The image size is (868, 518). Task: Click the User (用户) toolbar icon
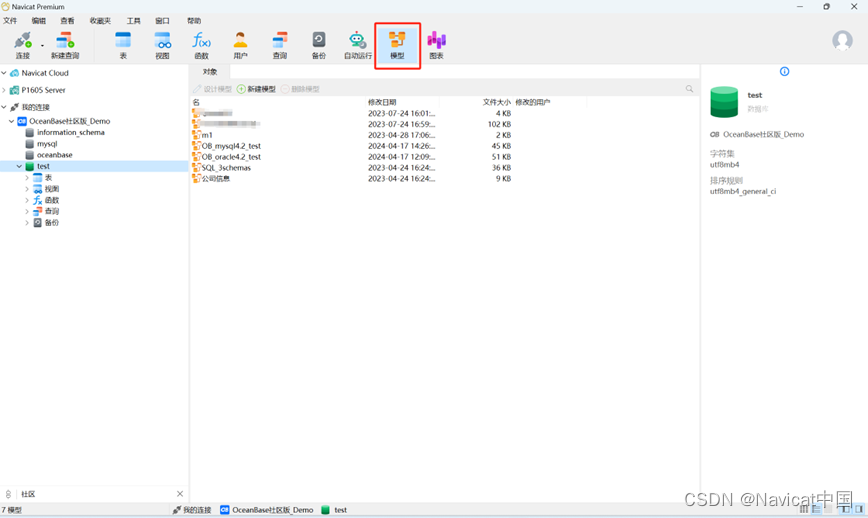point(240,45)
